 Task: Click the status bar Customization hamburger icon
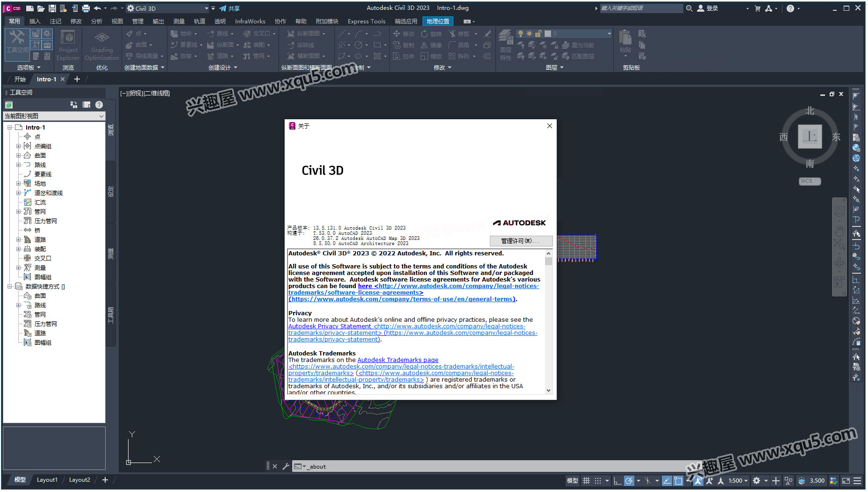point(857,480)
